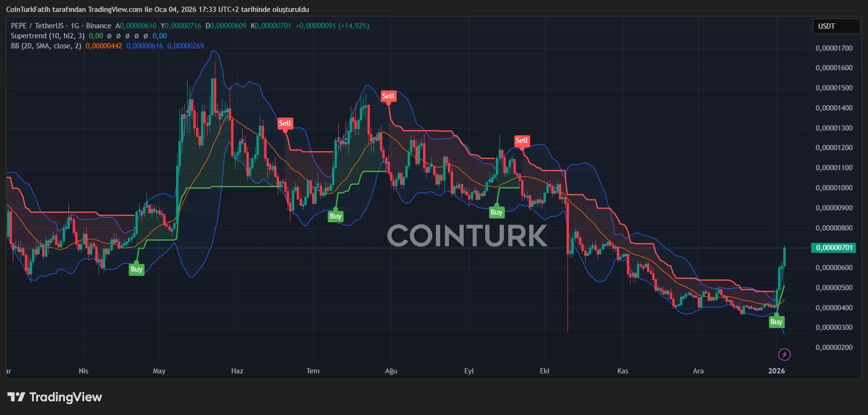This screenshot has height=415, width=868.
Task: Click the Buy marker in early July
Action: 335,216
